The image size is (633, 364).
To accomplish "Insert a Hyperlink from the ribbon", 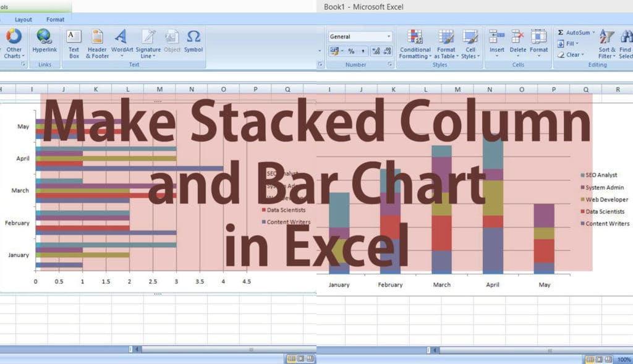I will tap(45, 41).
